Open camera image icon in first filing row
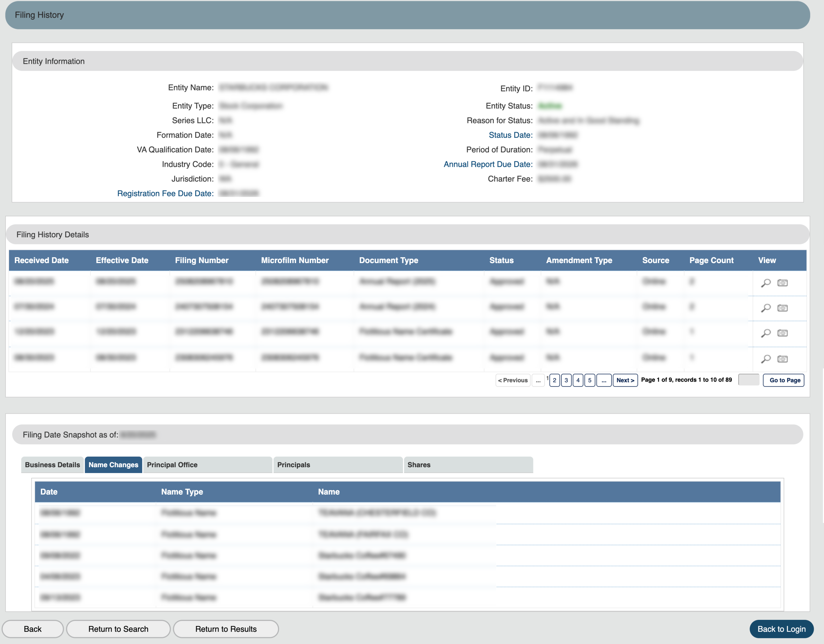 782,283
